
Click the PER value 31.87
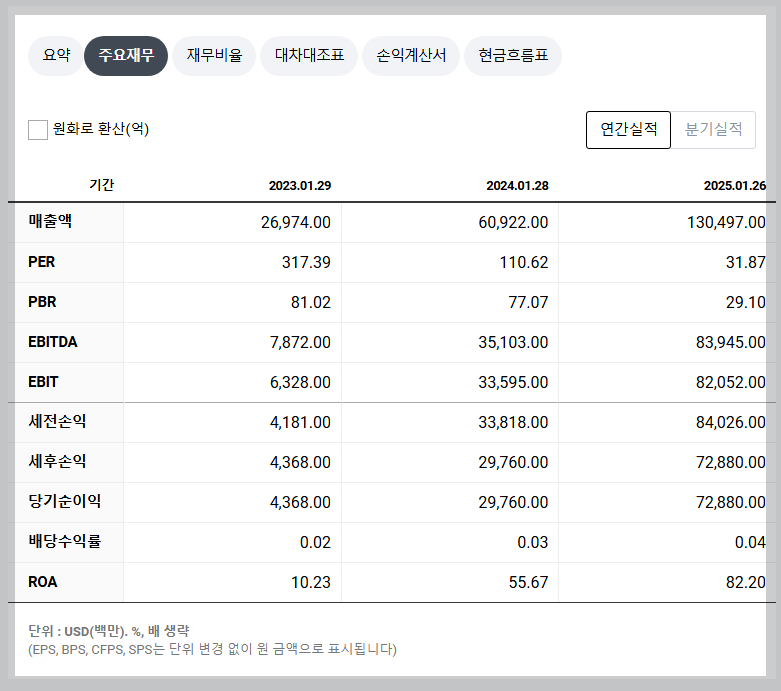click(x=746, y=262)
